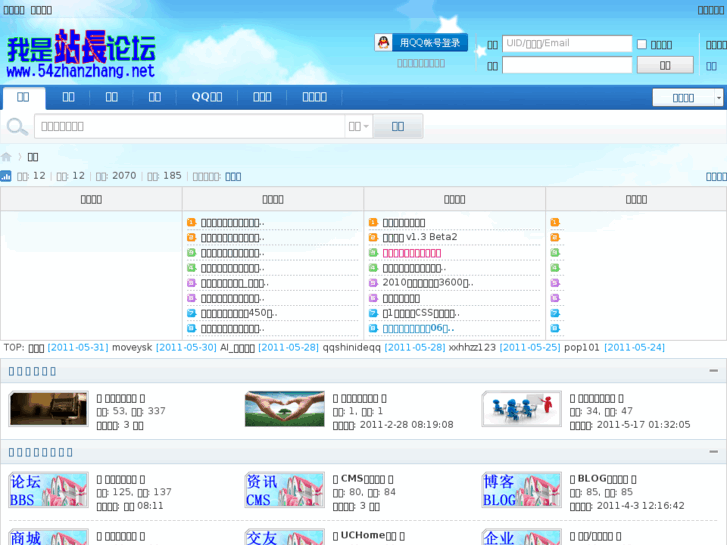Click rank 3 icon beside the pink link
This screenshot has width=727, height=545.
(373, 253)
